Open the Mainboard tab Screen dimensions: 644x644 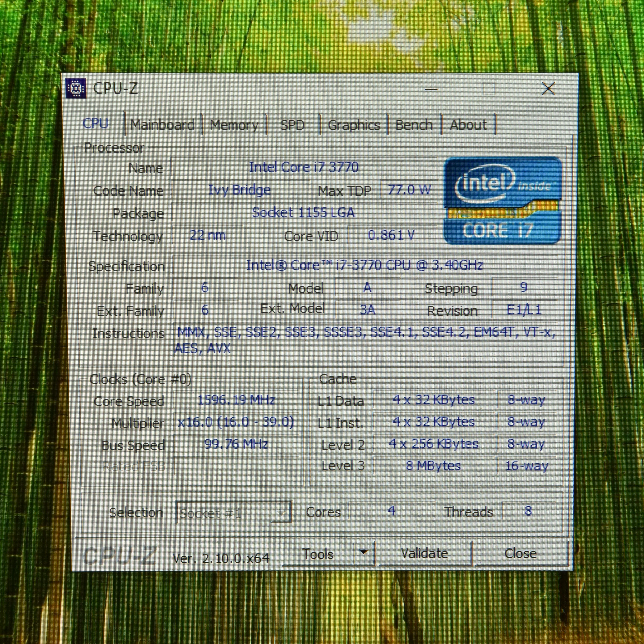162,125
